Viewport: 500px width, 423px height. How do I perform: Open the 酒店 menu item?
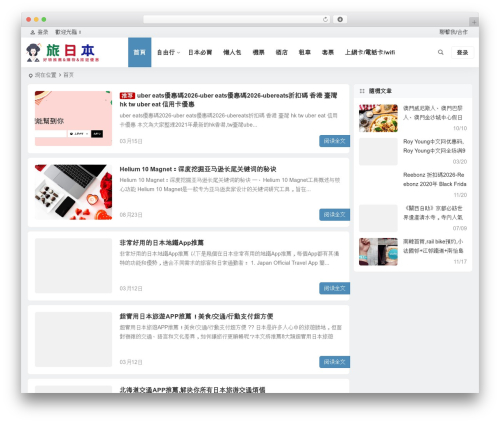(x=281, y=52)
